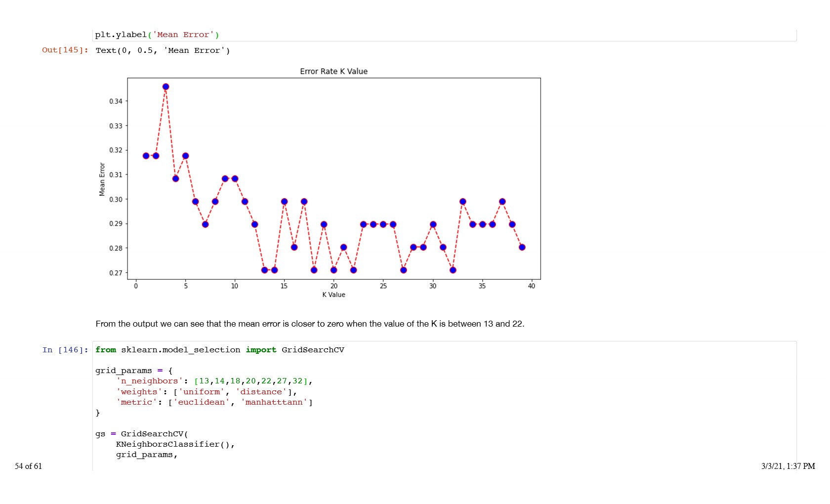Click the y-axis tick label 0.34
The width and height of the screenshot is (830, 504).
tap(116, 101)
